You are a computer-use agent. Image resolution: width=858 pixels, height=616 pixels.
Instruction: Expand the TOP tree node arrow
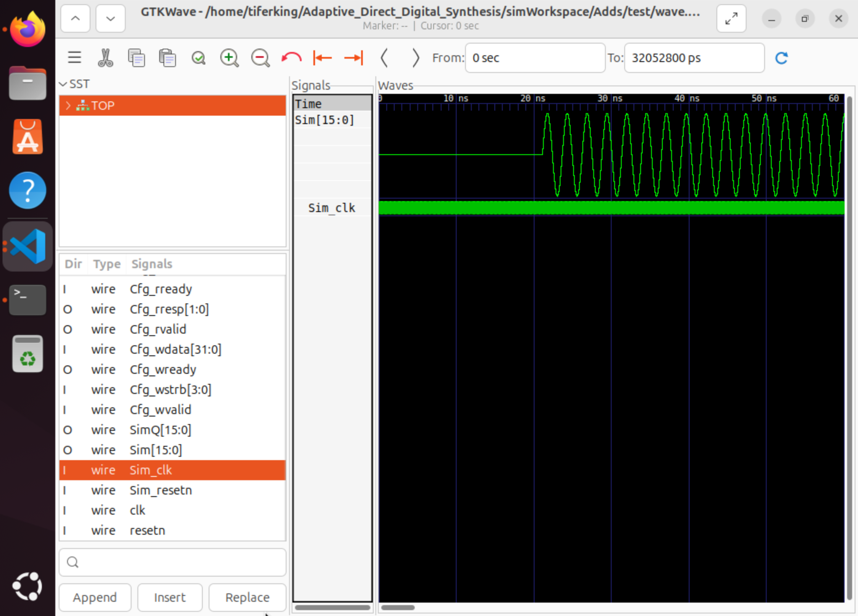(x=68, y=106)
